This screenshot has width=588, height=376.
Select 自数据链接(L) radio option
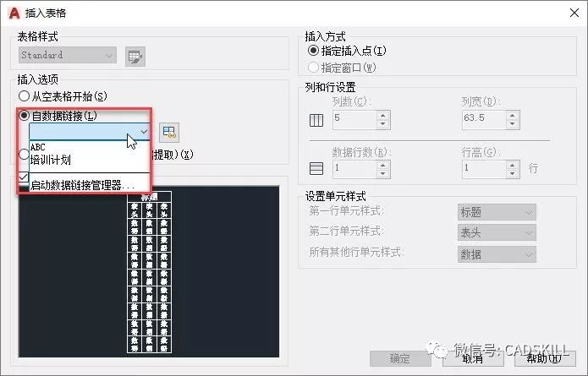click(58, 116)
